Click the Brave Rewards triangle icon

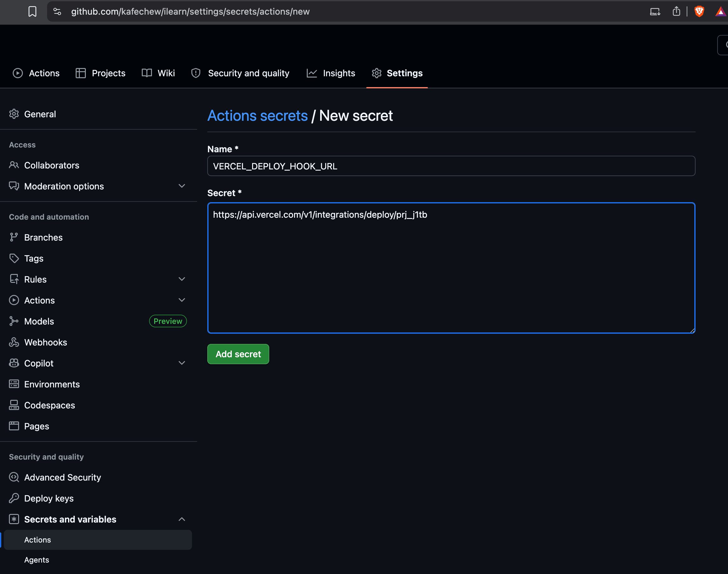[720, 11]
